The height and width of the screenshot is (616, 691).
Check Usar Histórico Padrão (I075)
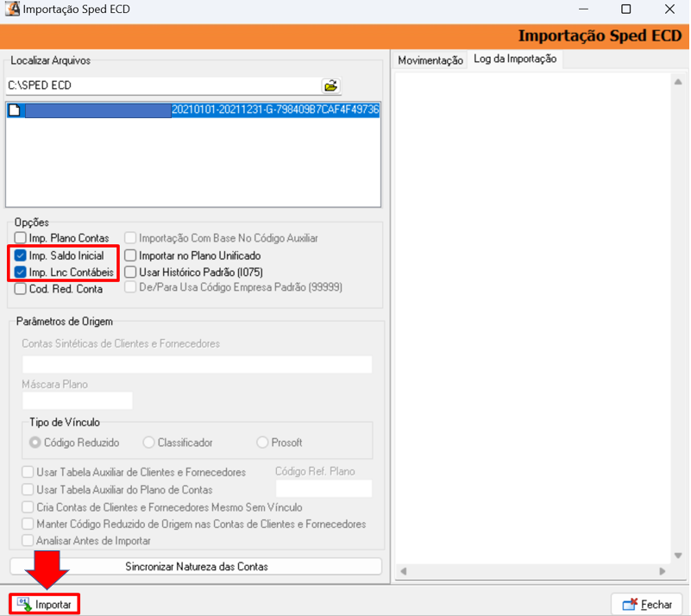130,273
